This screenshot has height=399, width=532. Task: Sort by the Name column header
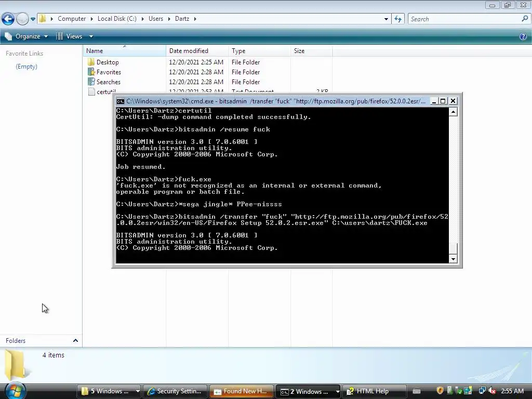click(125, 51)
